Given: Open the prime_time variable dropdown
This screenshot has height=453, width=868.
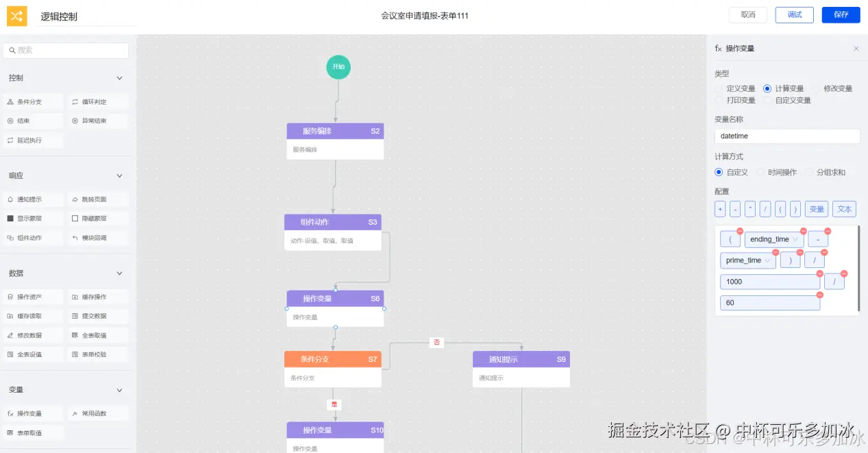Looking at the screenshot, I should click(748, 260).
